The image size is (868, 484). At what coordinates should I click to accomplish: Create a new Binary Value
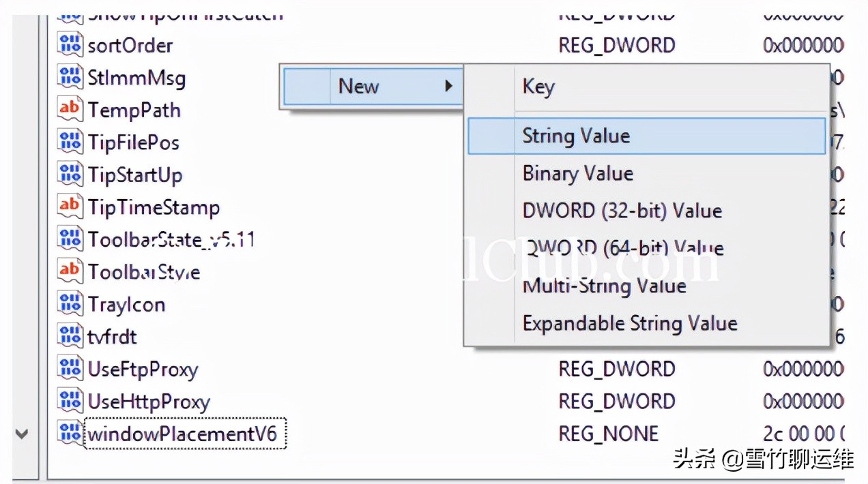tap(577, 173)
